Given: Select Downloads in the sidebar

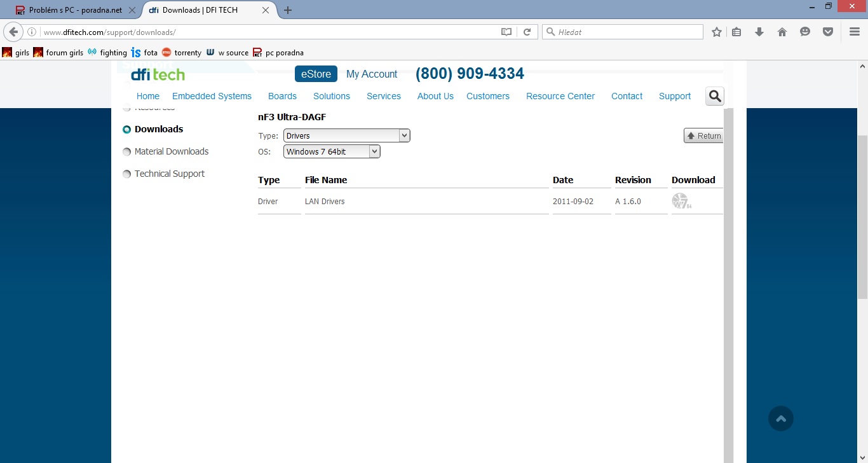Looking at the screenshot, I should tap(159, 129).
